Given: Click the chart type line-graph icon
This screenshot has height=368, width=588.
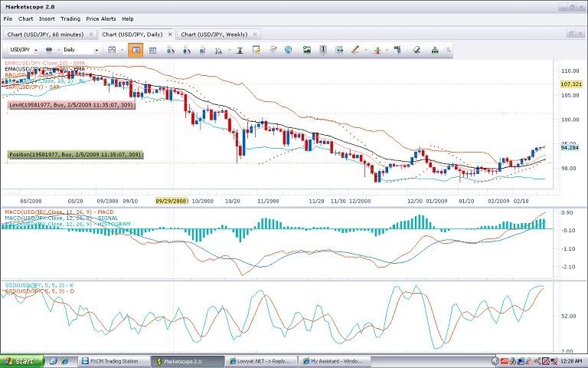Looking at the screenshot, I should [112, 50].
